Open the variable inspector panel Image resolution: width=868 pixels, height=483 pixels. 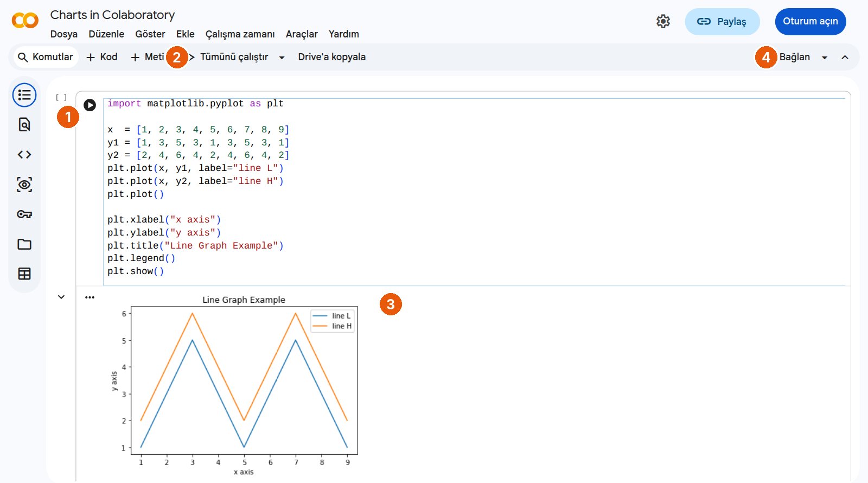[24, 185]
